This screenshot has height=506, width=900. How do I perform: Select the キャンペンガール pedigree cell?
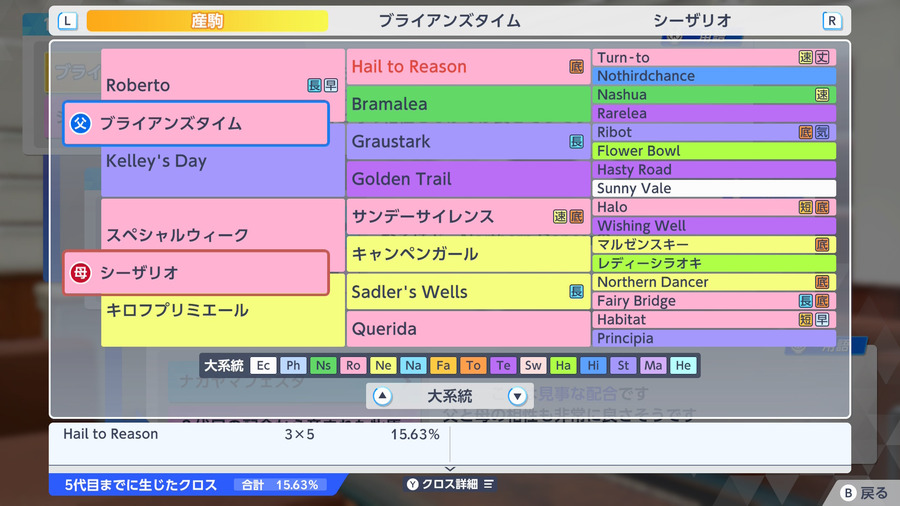pos(468,254)
